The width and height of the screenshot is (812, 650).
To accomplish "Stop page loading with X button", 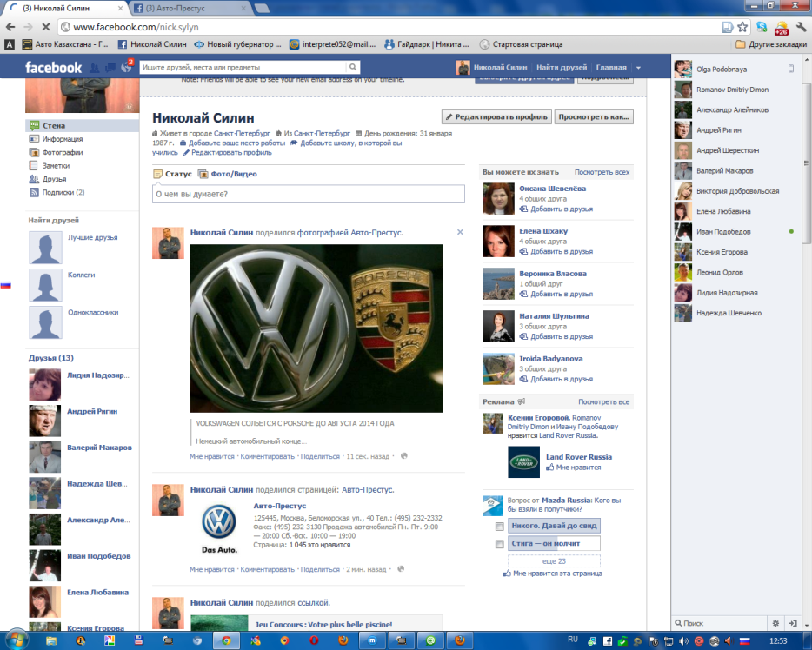I will click(x=45, y=27).
